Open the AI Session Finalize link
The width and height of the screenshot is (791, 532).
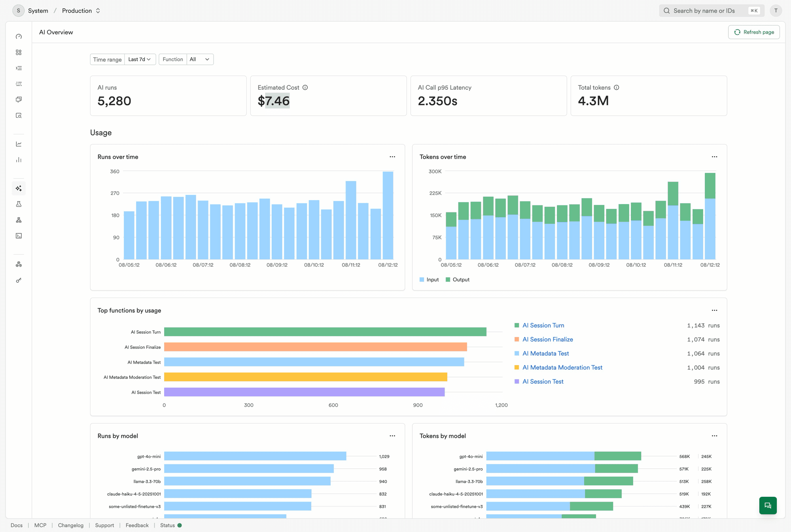pyautogui.click(x=547, y=339)
